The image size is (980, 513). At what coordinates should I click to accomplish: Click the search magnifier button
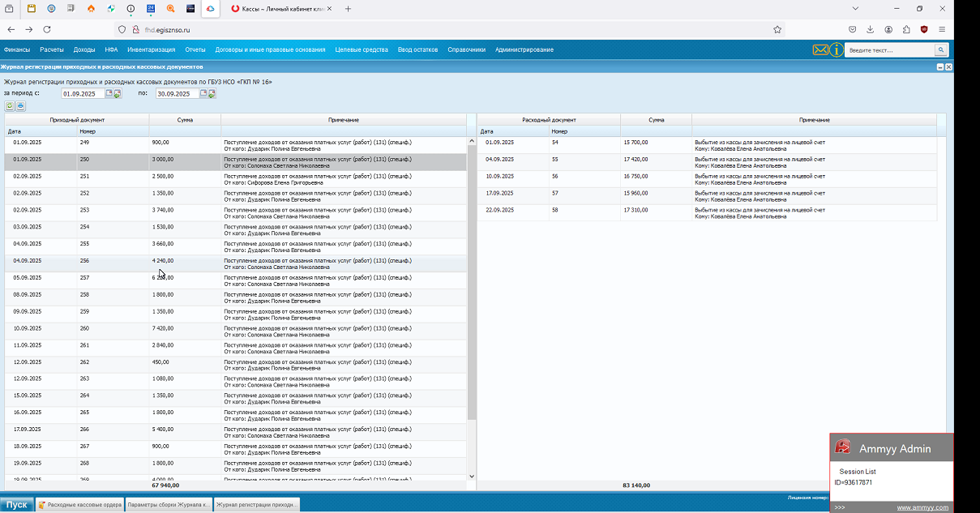[x=940, y=50]
